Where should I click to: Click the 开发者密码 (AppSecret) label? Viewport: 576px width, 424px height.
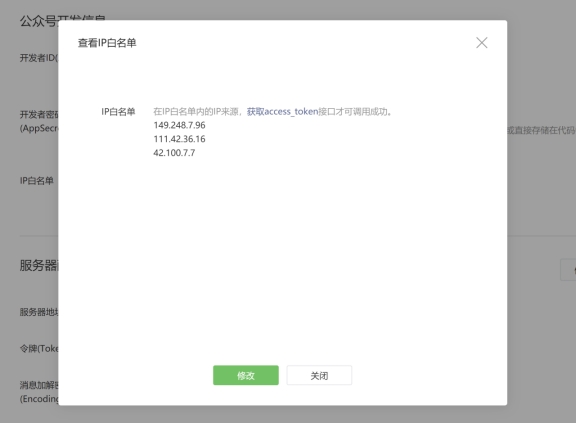39,121
